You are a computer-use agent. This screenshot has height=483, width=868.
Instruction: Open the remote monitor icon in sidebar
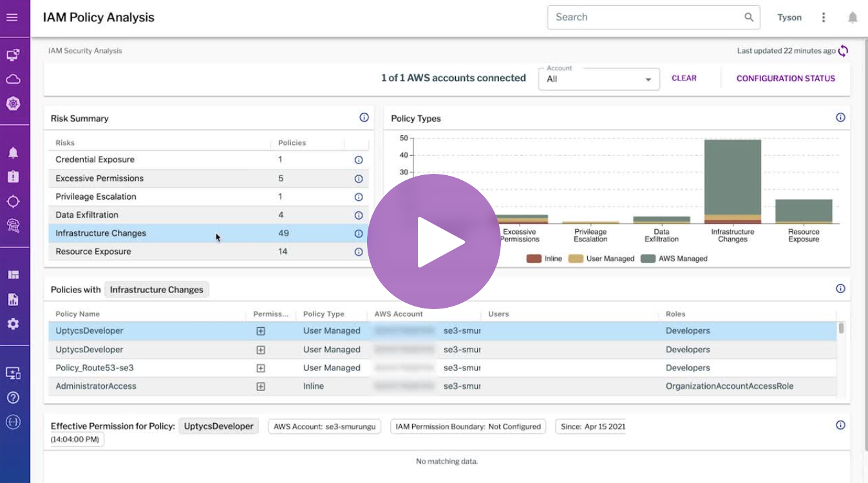coord(13,373)
